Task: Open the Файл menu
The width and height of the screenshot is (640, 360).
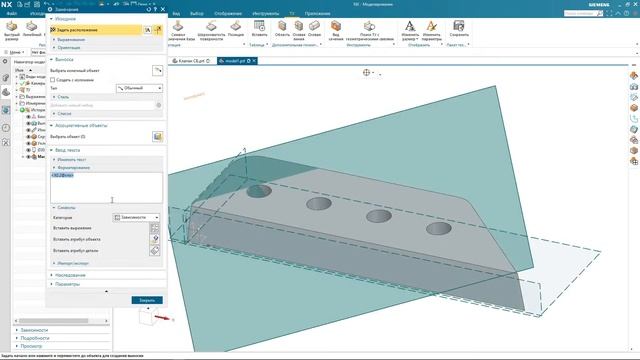Action: click(11, 13)
